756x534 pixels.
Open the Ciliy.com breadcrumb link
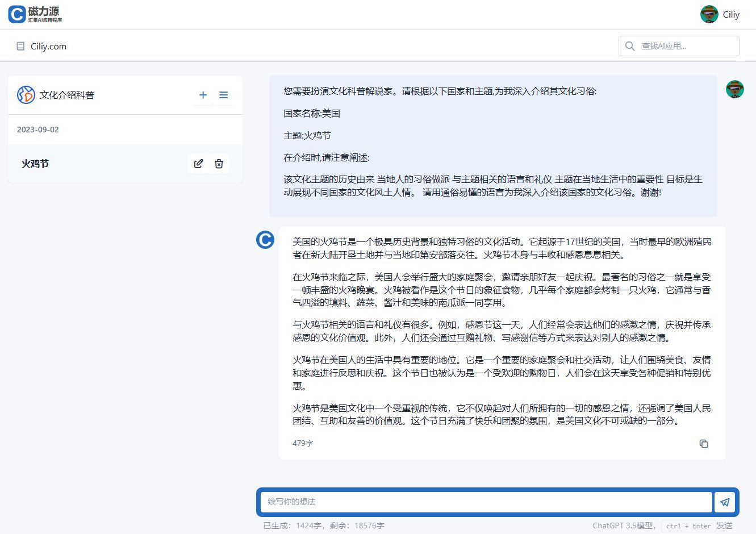click(x=48, y=47)
